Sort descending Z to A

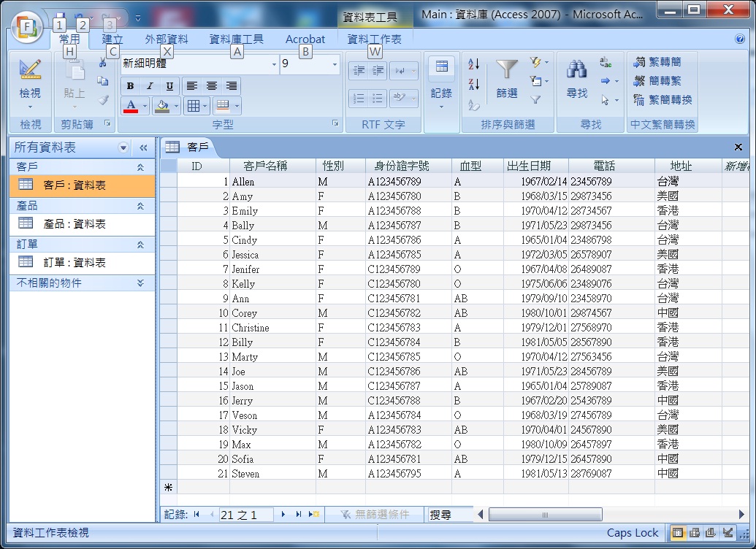pyautogui.click(x=474, y=85)
